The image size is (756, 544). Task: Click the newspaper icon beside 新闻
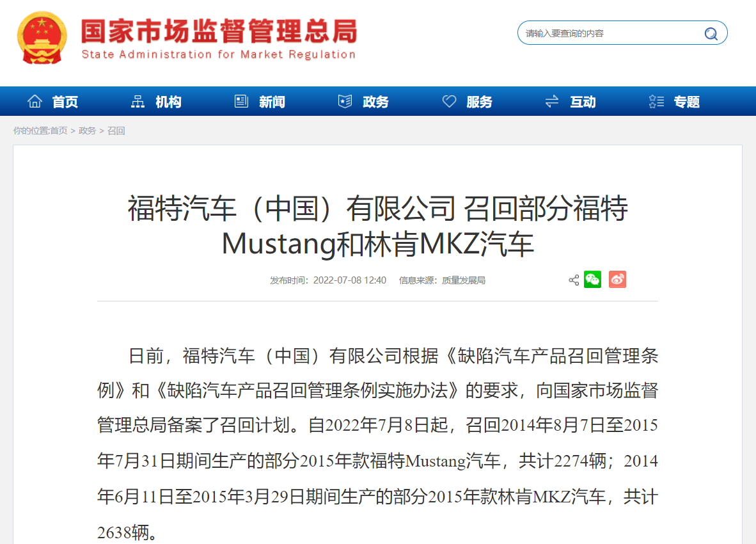[241, 101]
